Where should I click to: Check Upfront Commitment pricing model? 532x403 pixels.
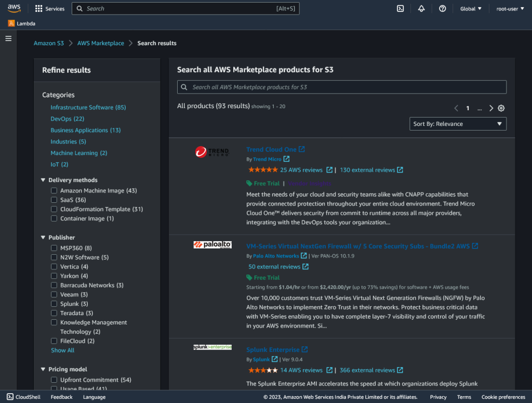54,380
